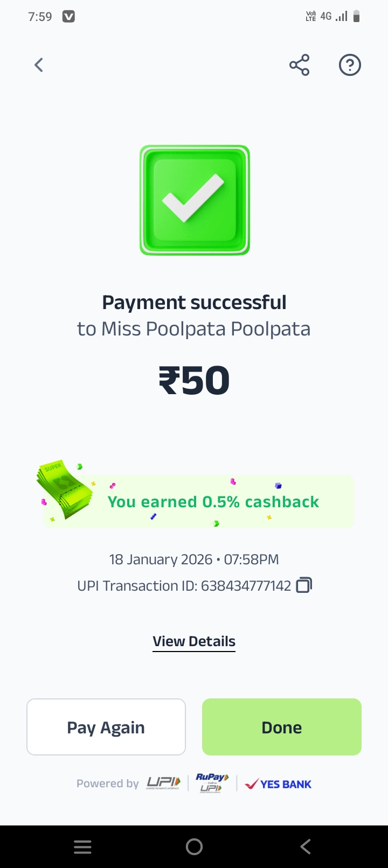Tap the green Done button

(x=282, y=727)
